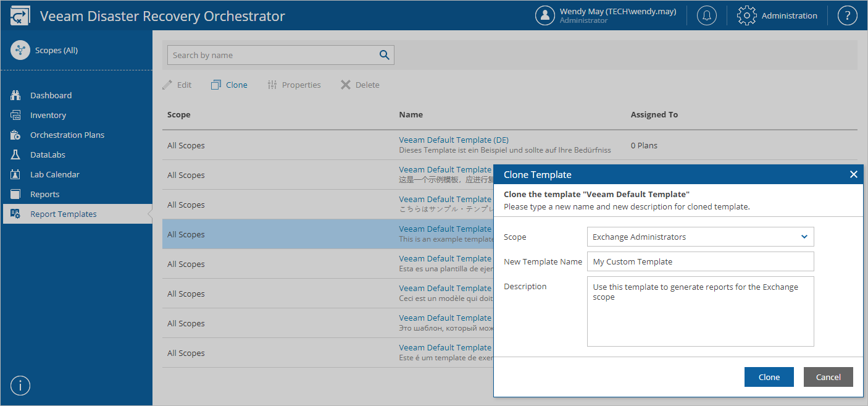The width and height of the screenshot is (868, 406).
Task: Click the Administration gear icon
Action: pos(747,16)
